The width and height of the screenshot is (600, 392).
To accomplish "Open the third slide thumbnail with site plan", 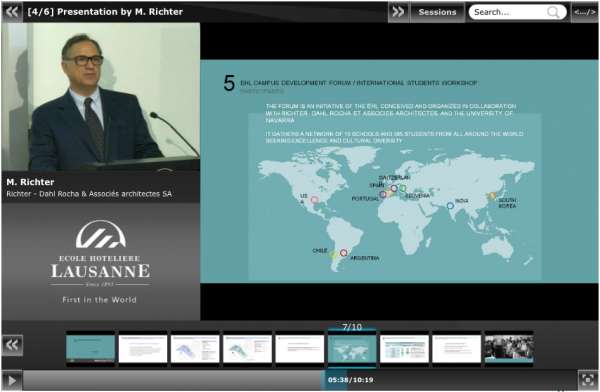I will (x=195, y=348).
